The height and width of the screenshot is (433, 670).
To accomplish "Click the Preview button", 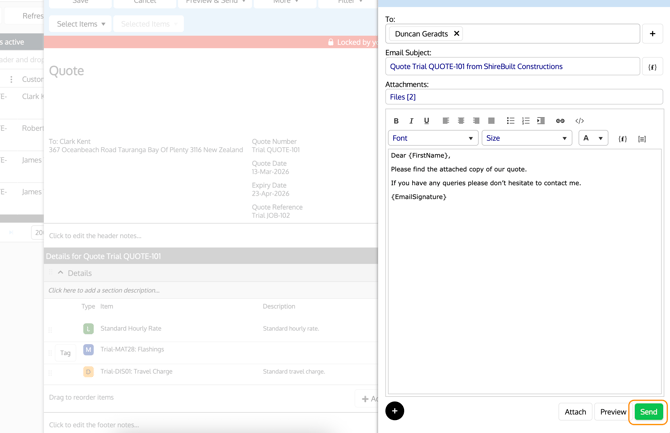I will 612,412.
